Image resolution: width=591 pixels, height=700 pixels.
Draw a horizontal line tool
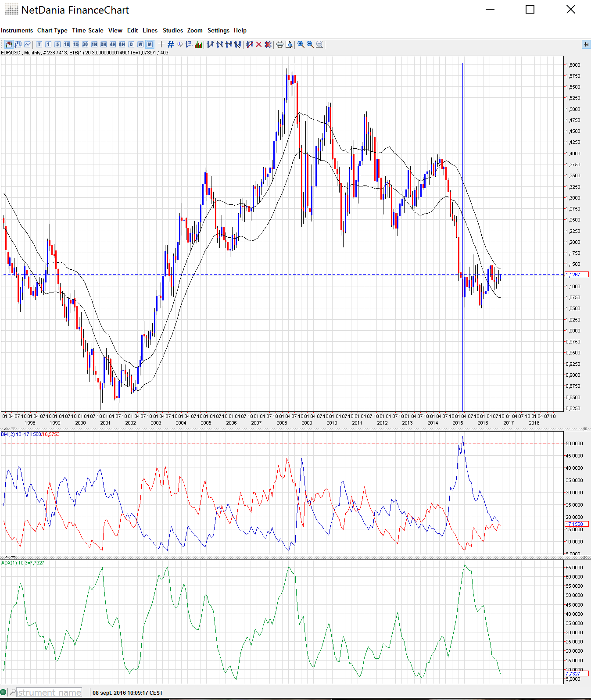229,44
